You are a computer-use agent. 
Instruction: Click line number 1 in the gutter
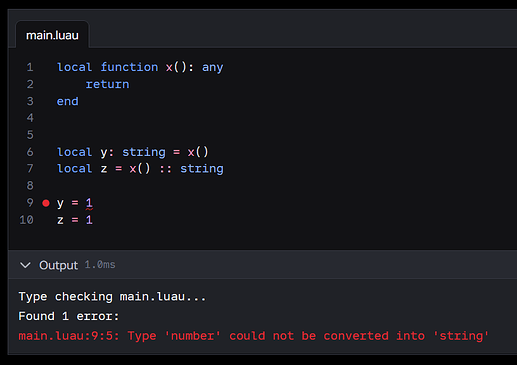click(30, 67)
